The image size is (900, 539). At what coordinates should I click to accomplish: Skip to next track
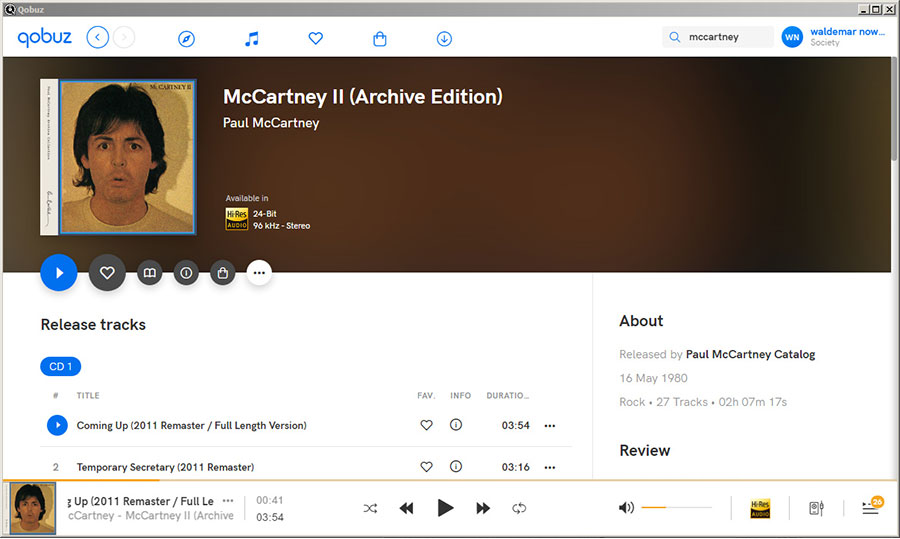tap(483, 508)
